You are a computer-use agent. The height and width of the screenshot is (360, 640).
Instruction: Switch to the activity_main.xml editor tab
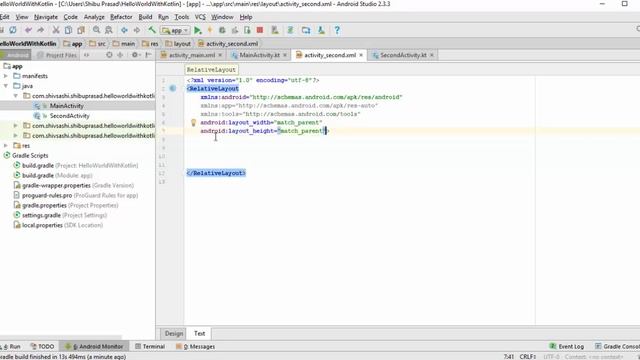(191, 55)
